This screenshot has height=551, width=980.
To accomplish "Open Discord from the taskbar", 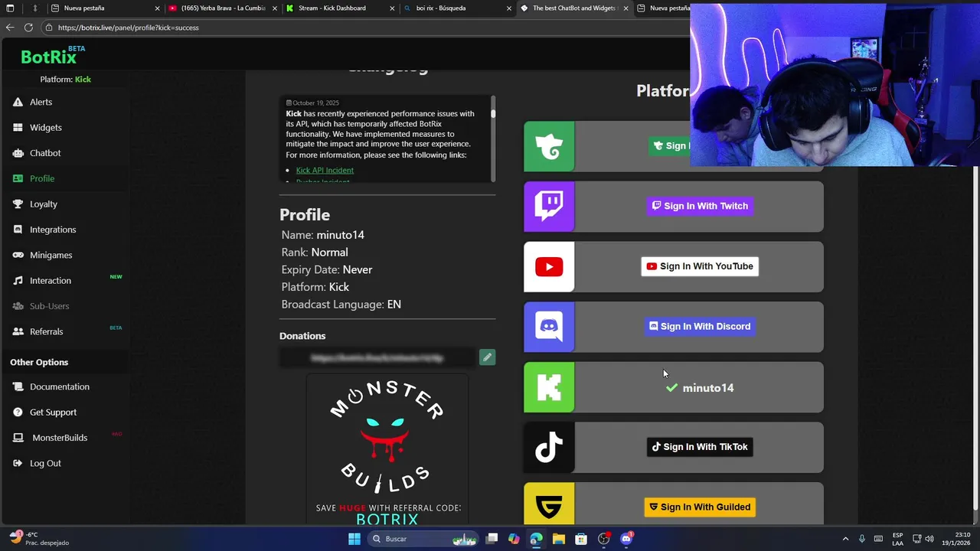I will point(626,539).
